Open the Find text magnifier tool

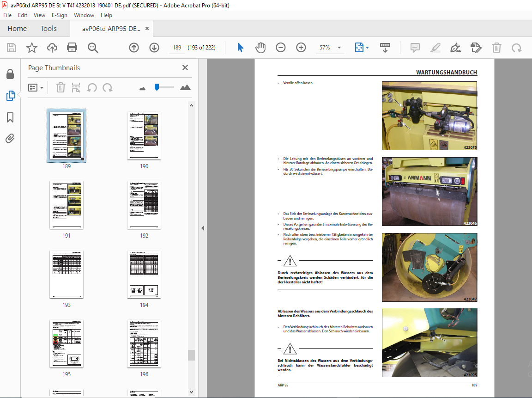pyautogui.click(x=93, y=48)
